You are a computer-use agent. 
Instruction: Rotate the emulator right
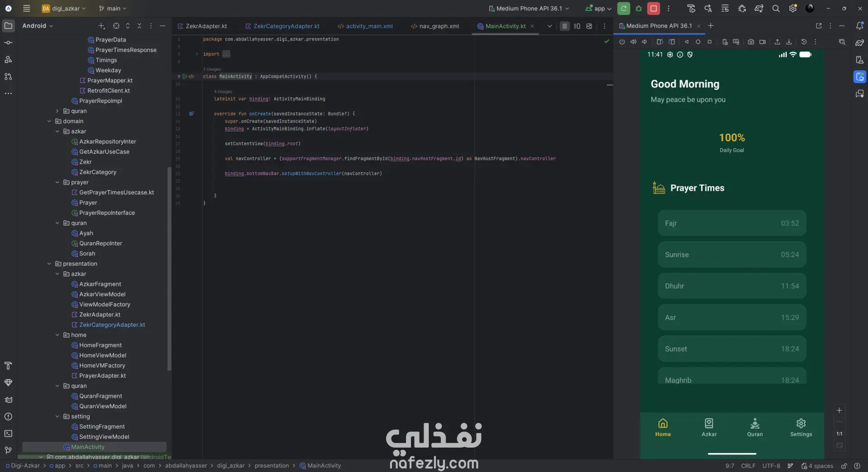pyautogui.click(x=672, y=42)
